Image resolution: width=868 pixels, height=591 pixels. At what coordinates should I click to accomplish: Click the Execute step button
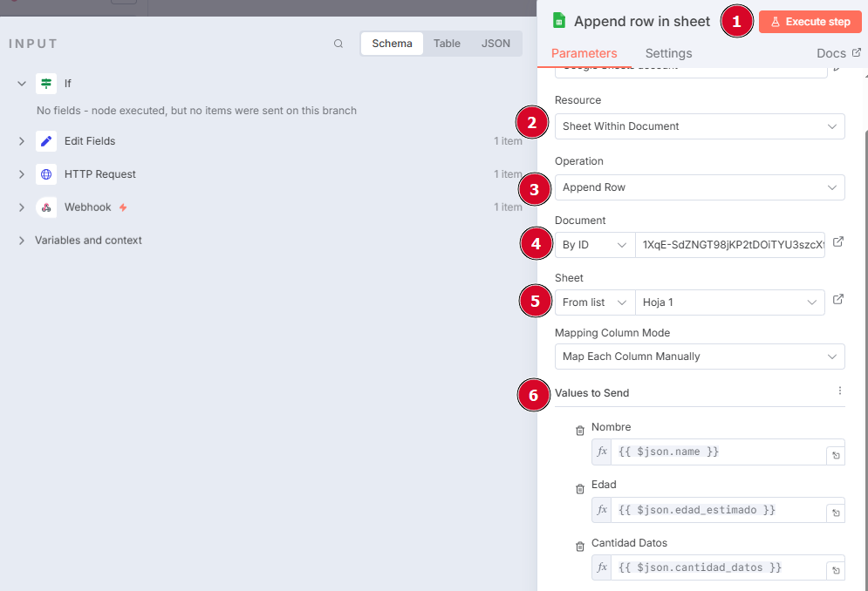[x=810, y=22]
